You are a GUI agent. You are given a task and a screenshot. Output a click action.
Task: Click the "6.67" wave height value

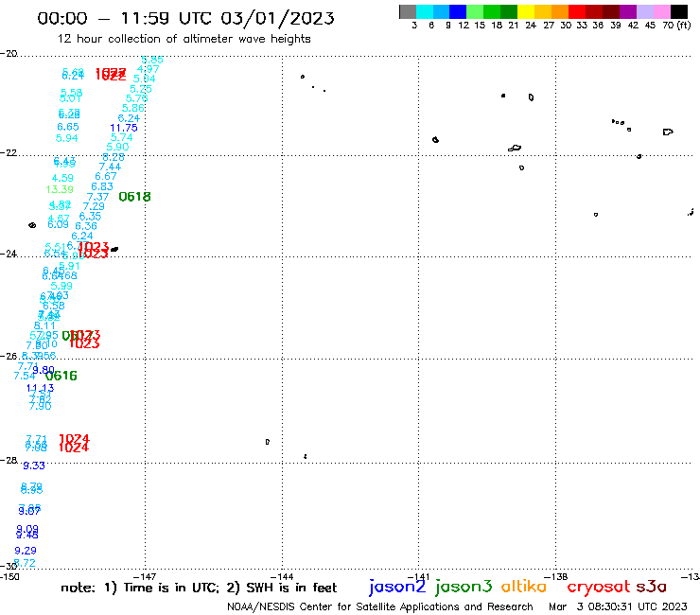click(106, 176)
